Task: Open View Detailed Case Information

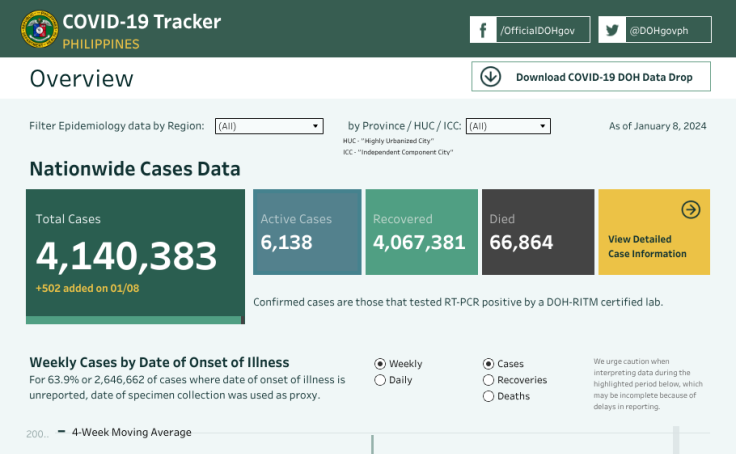Action: (x=647, y=246)
